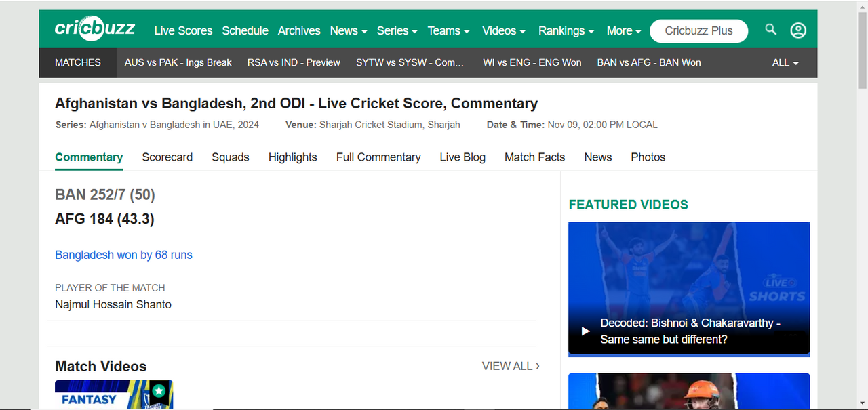Click the BAN 252/7 (50) score
868x410 pixels.
point(105,195)
